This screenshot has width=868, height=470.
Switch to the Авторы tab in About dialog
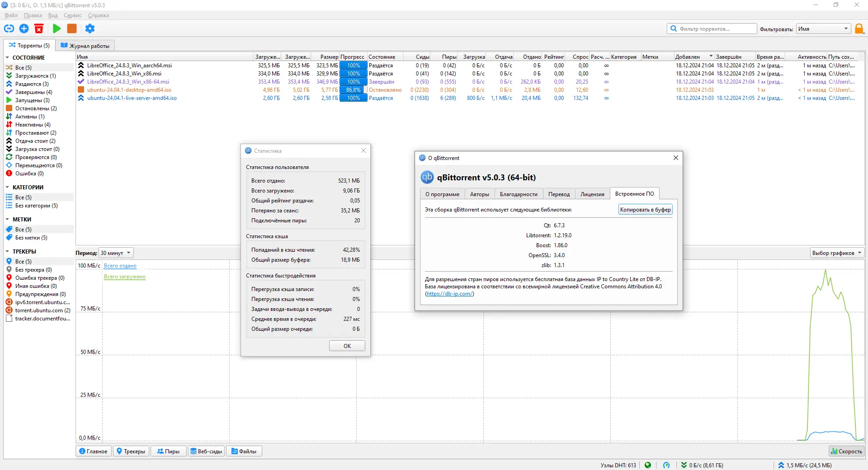click(480, 194)
